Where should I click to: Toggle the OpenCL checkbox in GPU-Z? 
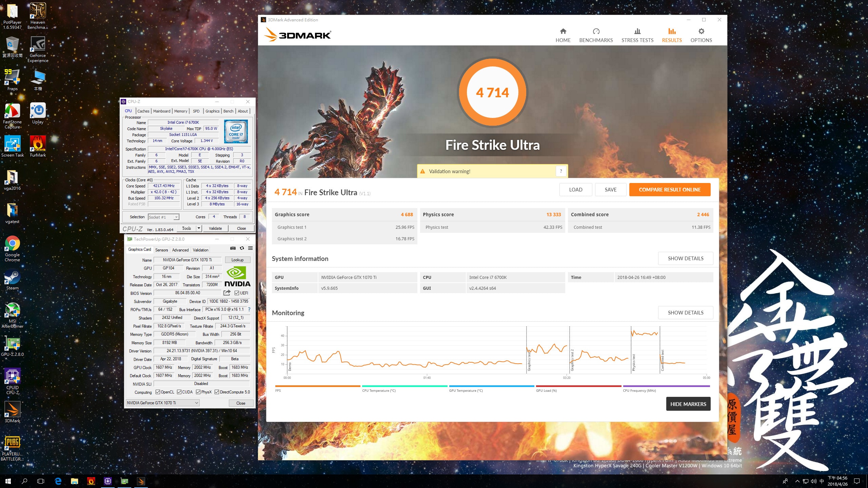click(158, 392)
